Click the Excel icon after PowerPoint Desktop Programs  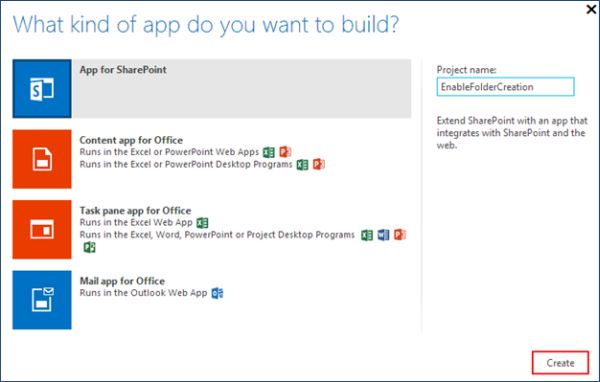pyautogui.click(x=302, y=165)
